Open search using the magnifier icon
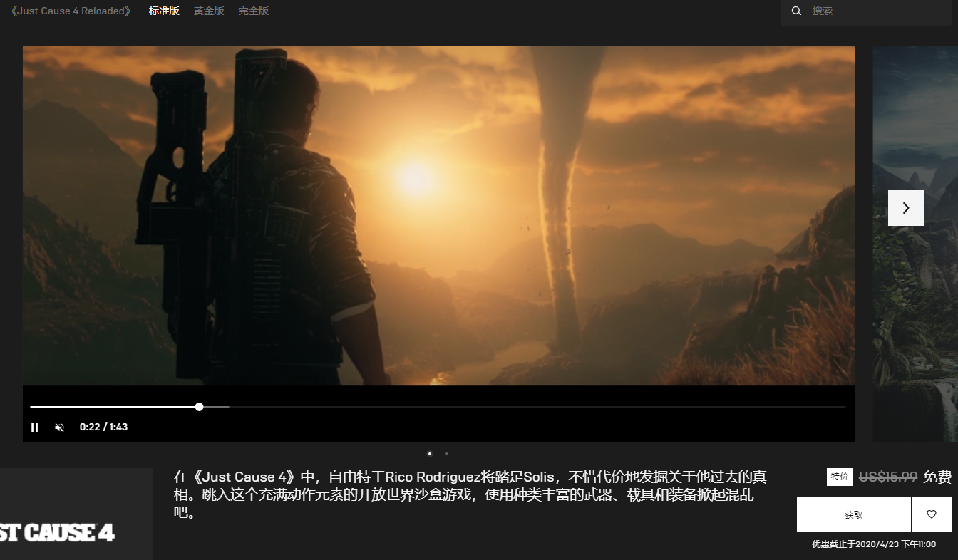Viewport: 958px width, 560px height. tap(796, 11)
